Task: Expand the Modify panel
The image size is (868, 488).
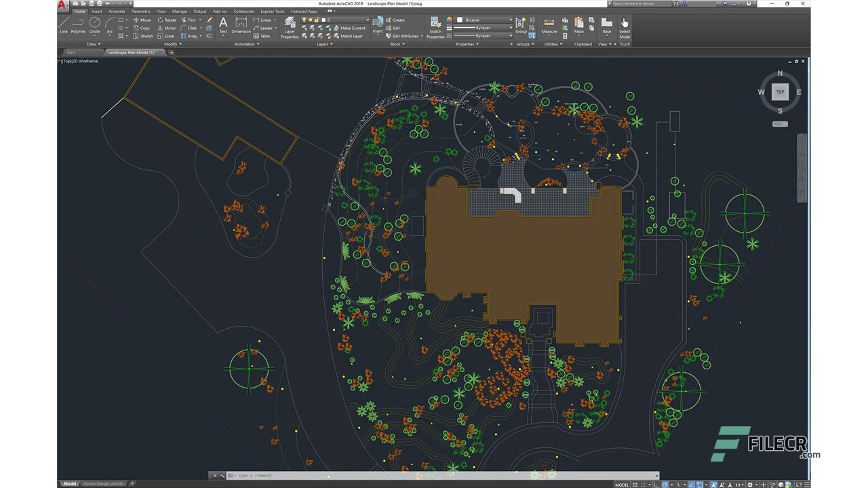Action: point(173,44)
